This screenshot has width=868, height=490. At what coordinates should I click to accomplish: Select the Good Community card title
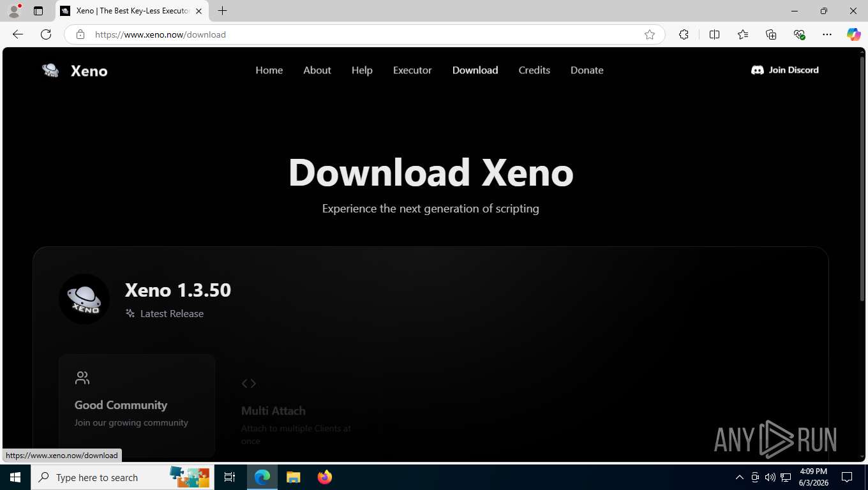click(121, 405)
